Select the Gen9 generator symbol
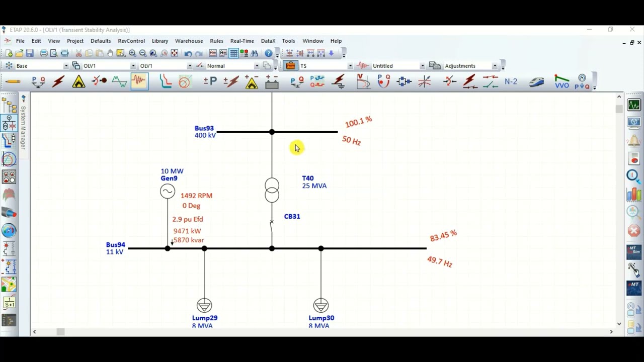The width and height of the screenshot is (644, 362). click(168, 191)
